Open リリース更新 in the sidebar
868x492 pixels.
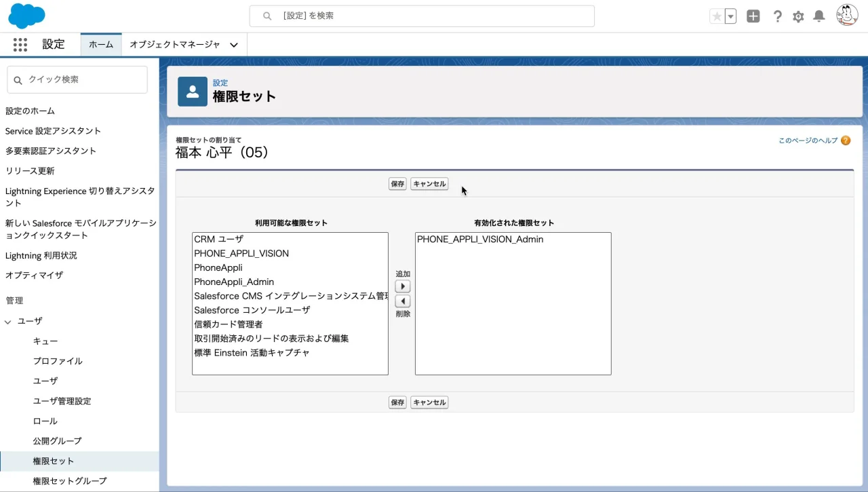[30, 171]
